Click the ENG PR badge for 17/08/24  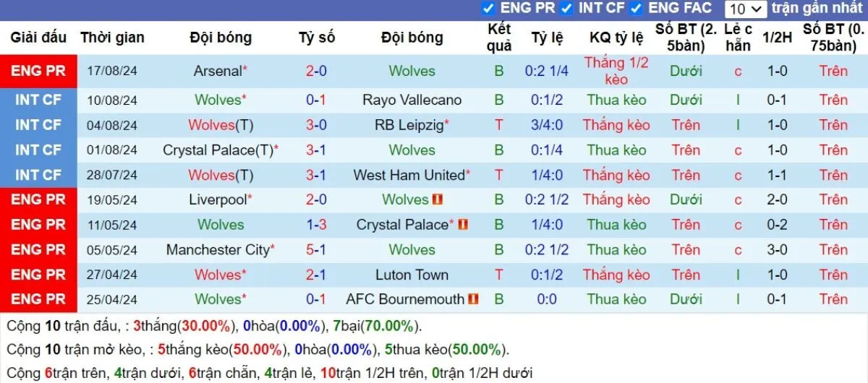38,71
